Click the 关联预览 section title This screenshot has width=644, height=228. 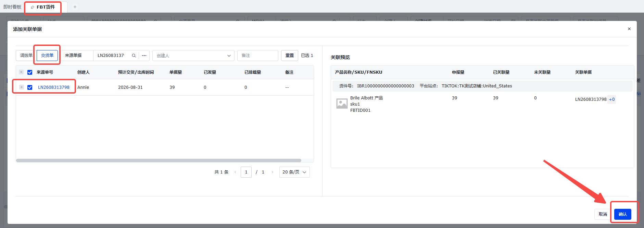pyautogui.click(x=340, y=57)
